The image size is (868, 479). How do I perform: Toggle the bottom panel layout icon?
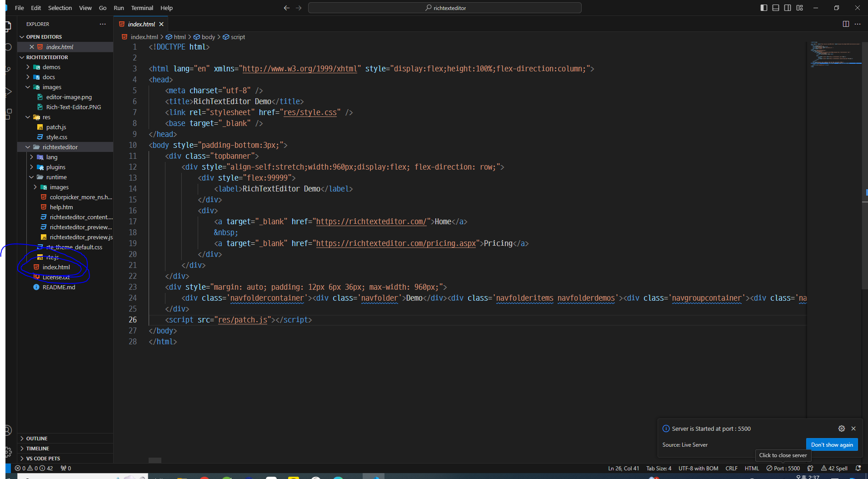click(776, 8)
